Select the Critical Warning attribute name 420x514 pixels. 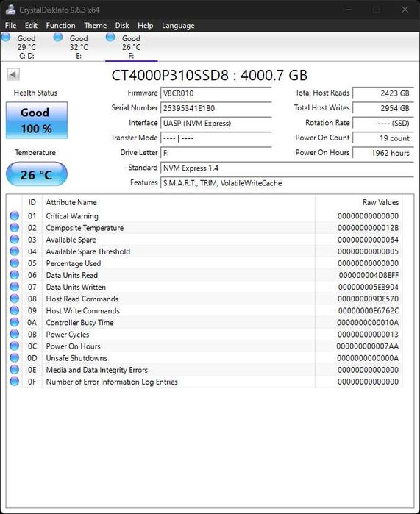click(x=72, y=216)
